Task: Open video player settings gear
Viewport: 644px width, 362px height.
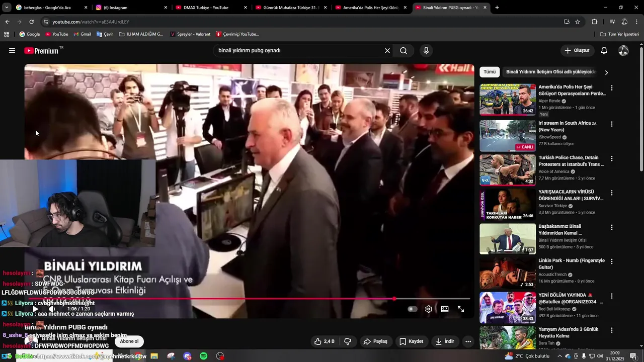Action: [429, 309]
